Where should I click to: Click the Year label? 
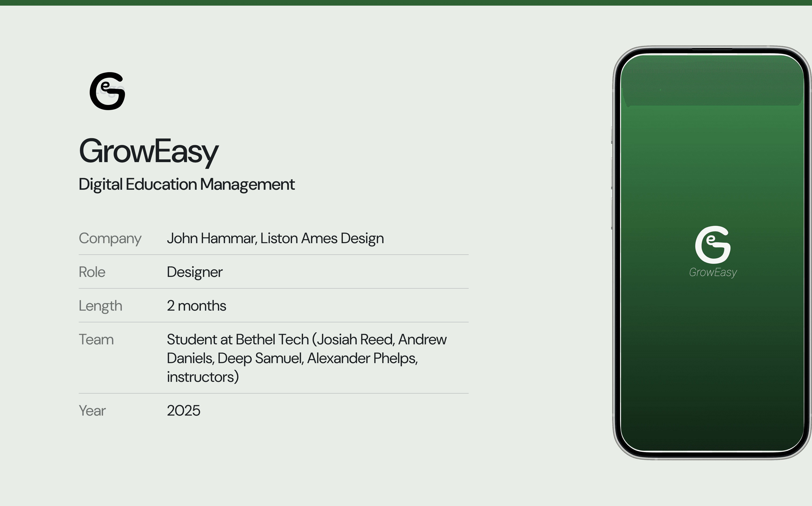(92, 411)
